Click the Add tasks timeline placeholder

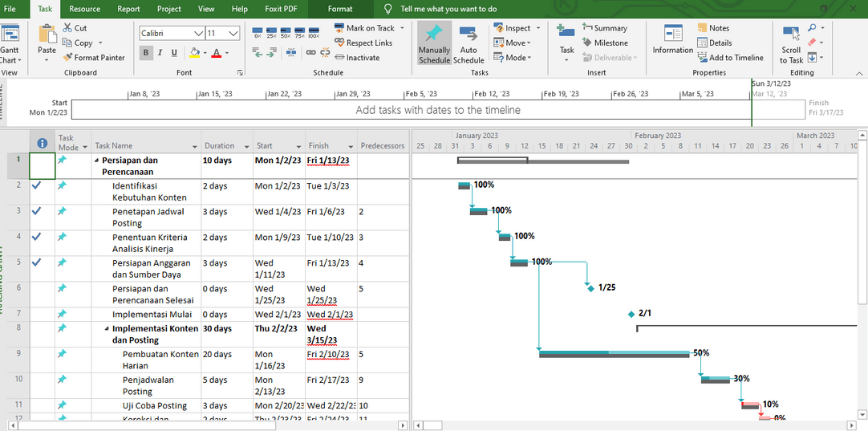[x=438, y=110]
